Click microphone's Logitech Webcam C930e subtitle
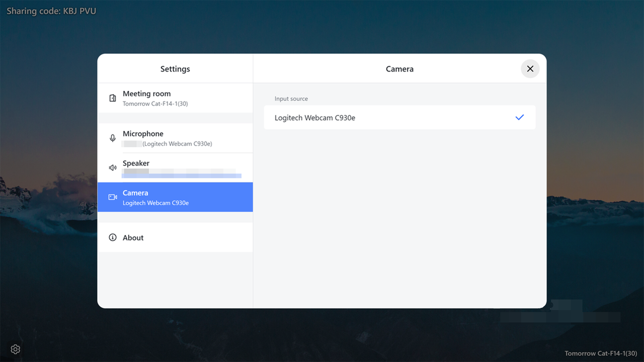The image size is (644, 362). (x=177, y=144)
